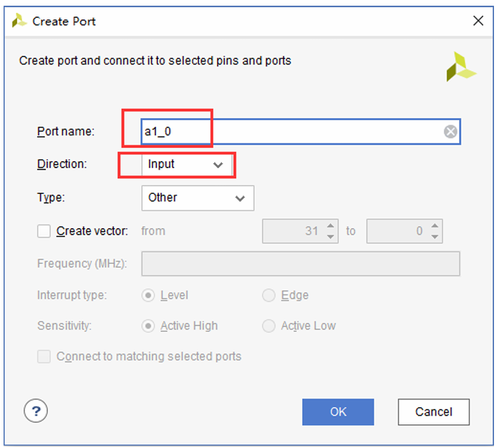Select the Level interrupt type radio button
499x448 pixels.
pos(148,296)
